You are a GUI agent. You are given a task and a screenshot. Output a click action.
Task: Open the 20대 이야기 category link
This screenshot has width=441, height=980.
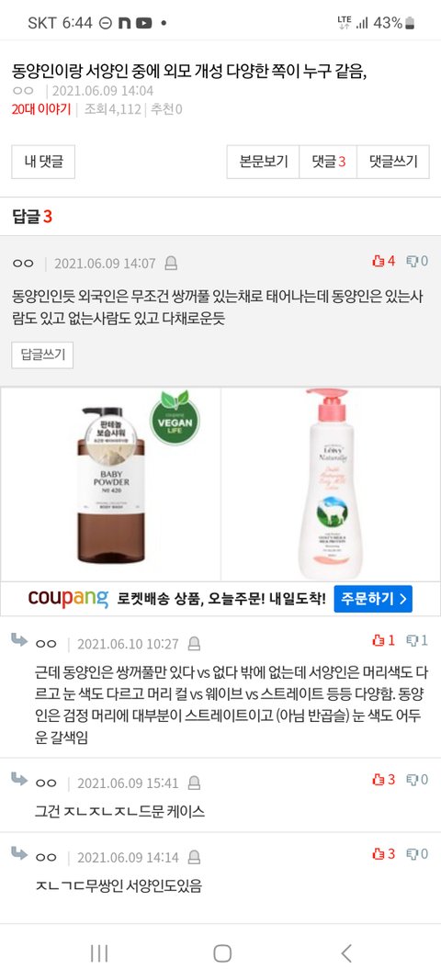coord(41,109)
